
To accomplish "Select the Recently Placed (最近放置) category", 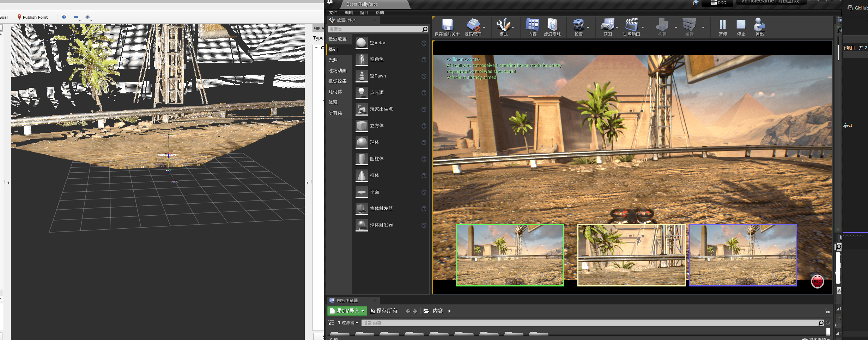I will point(338,39).
